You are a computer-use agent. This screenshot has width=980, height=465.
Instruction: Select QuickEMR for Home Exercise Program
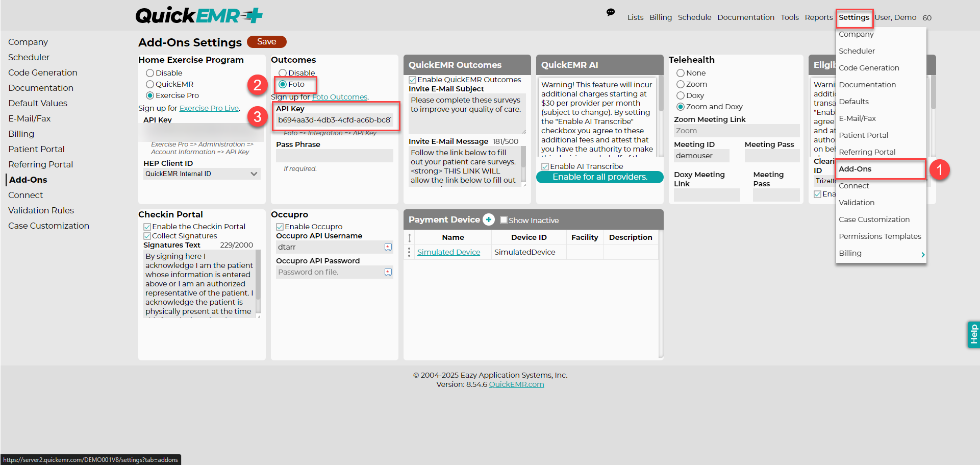tap(150, 84)
